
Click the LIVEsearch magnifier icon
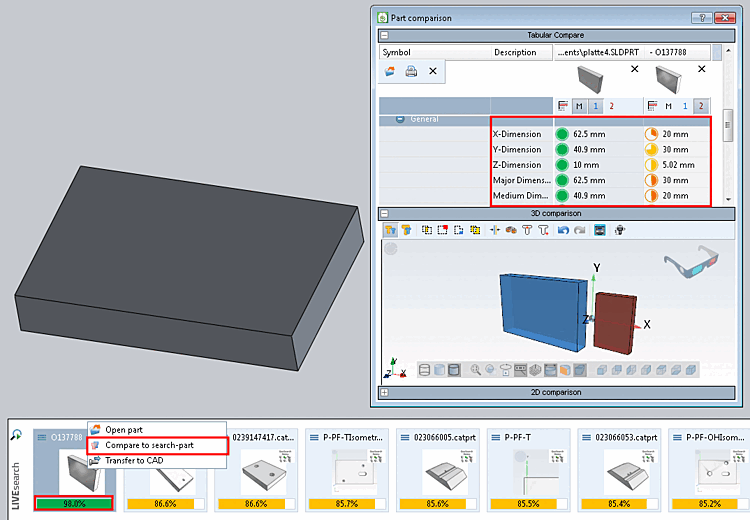pos(16,434)
